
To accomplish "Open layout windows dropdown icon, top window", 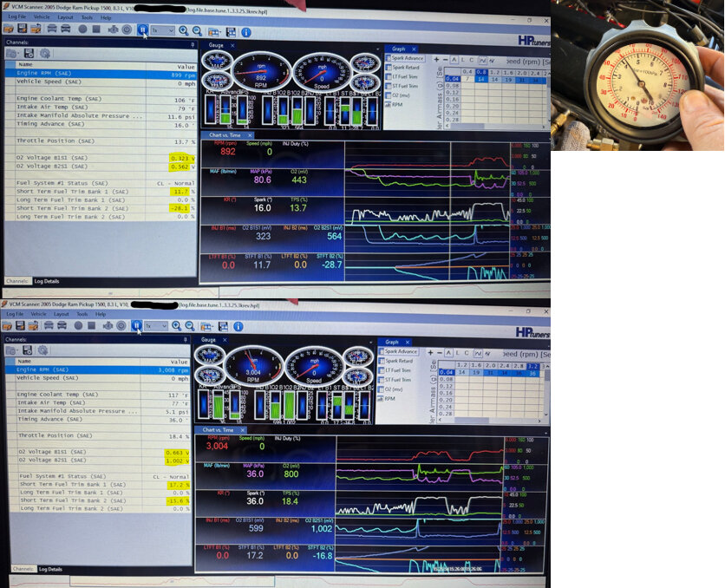I will click(x=213, y=32).
